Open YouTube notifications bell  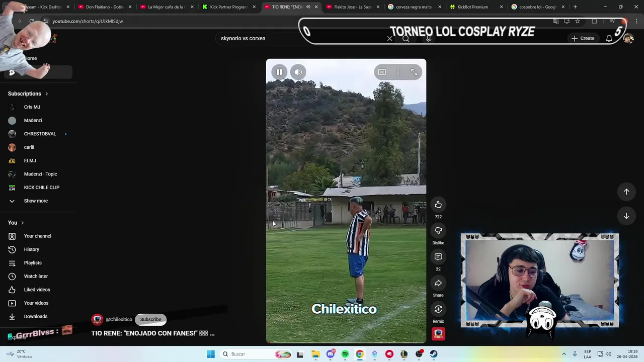coord(609,38)
